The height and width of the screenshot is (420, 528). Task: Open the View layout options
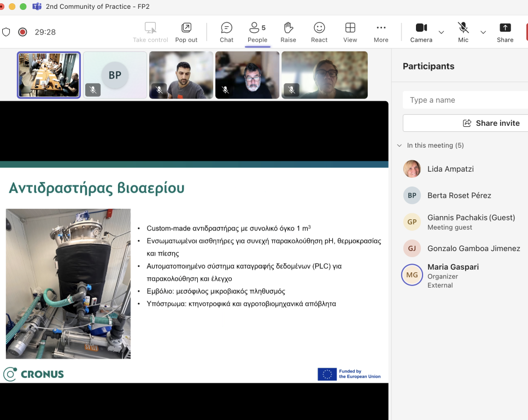click(x=350, y=32)
